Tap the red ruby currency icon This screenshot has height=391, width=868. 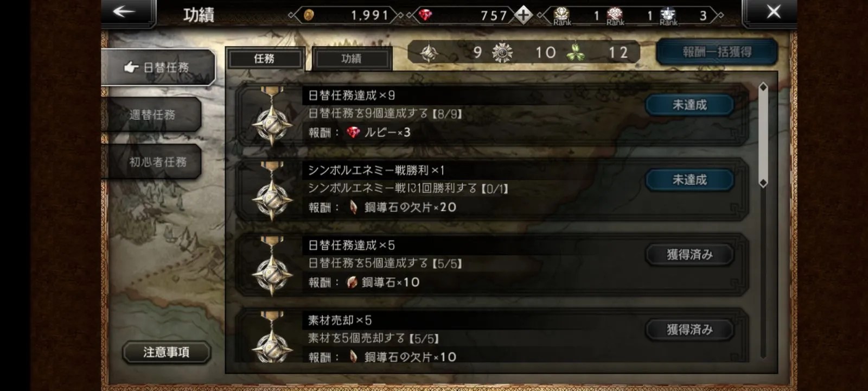point(425,15)
